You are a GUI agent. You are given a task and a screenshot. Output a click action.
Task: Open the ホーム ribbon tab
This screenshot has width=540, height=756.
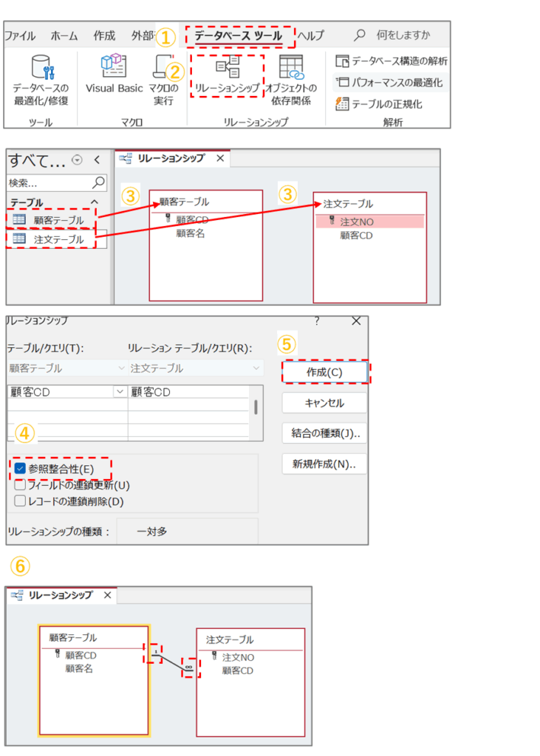pos(64,35)
